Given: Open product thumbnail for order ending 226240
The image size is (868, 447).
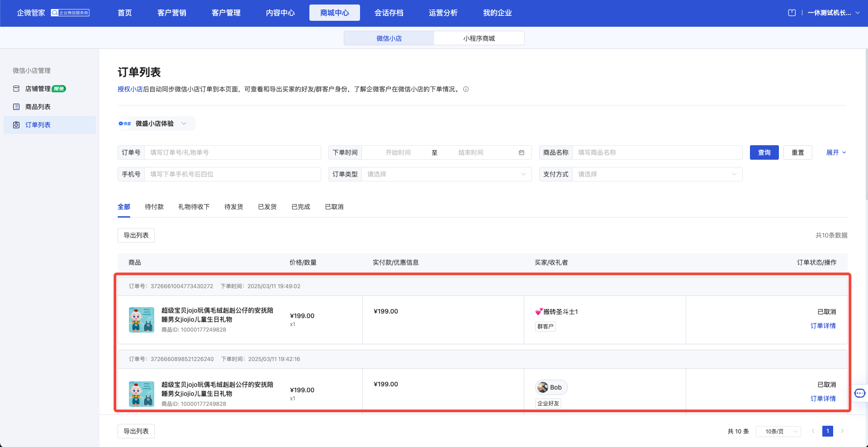Looking at the screenshot, I should coord(142,394).
